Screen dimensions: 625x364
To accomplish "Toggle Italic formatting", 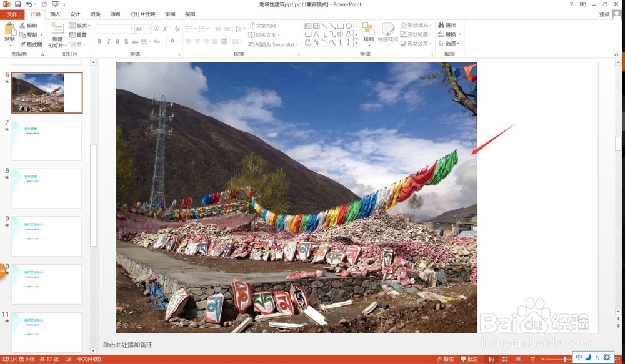I will tap(108, 41).
